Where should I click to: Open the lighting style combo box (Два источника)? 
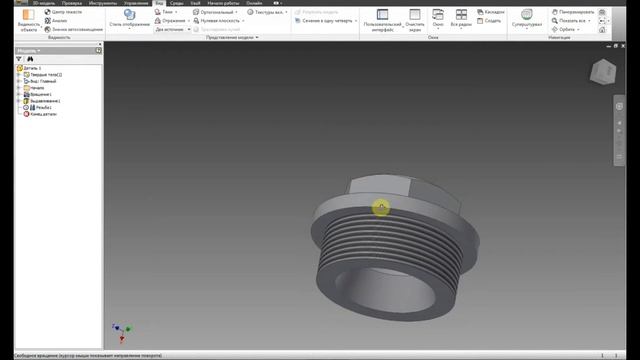(173, 29)
